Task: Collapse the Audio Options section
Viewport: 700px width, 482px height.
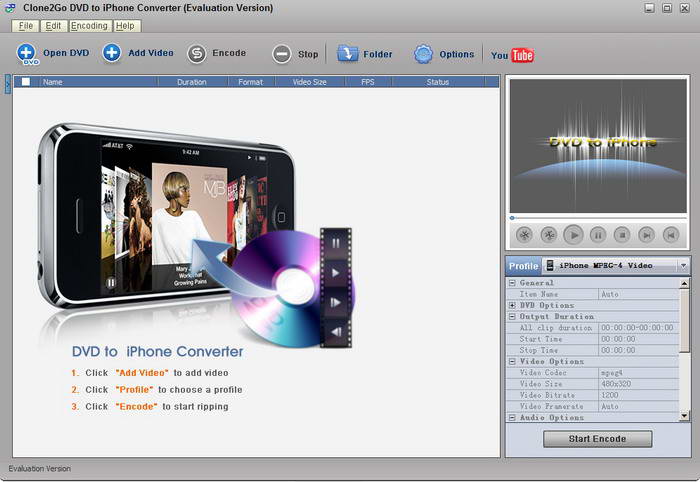Action: pos(512,417)
